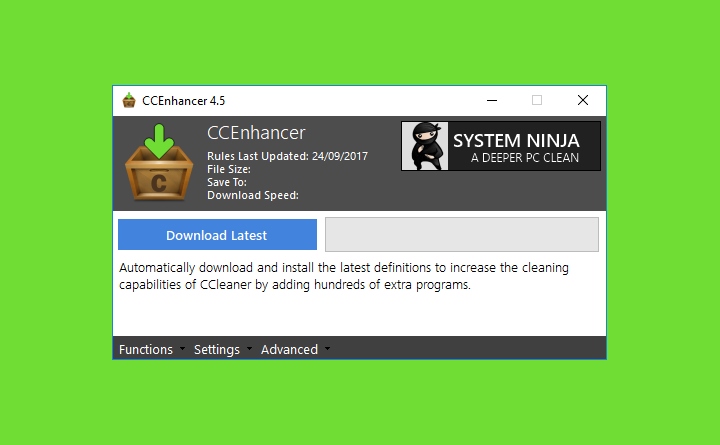Click the small CCEnhancer title bar icon

(x=129, y=100)
